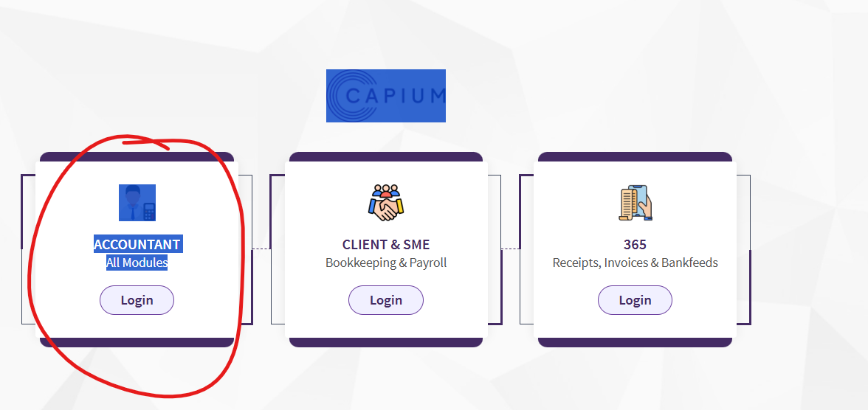The height and width of the screenshot is (410, 868).
Task: Click the Accountant card's purple top bar
Action: click(x=137, y=156)
